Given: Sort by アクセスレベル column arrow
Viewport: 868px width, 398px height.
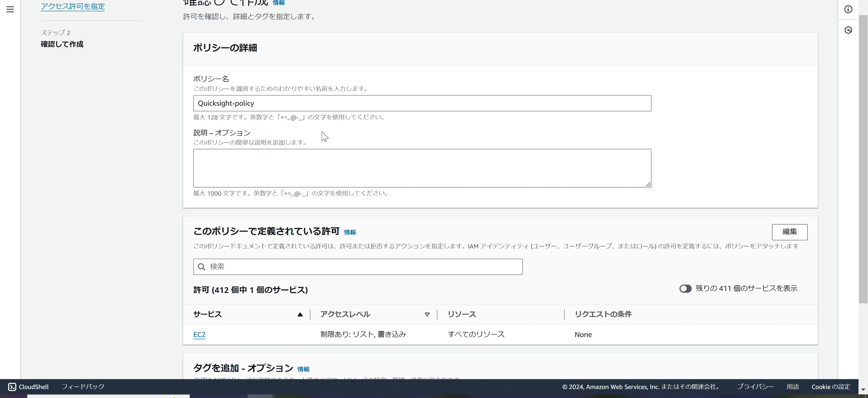Looking at the screenshot, I should point(427,314).
